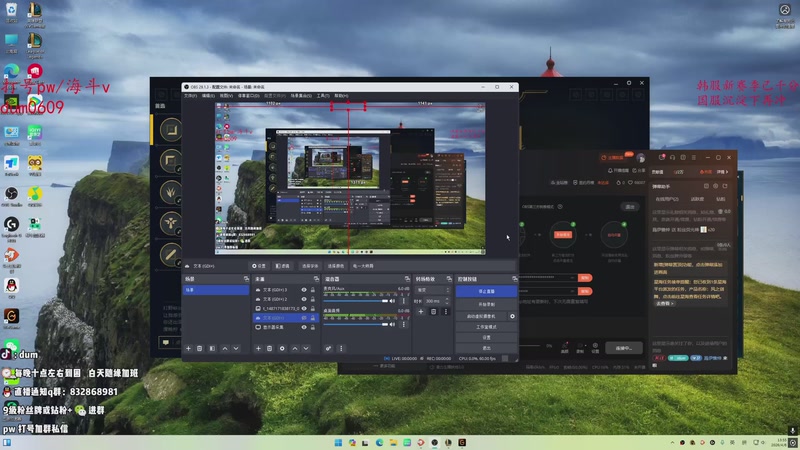The width and height of the screenshot is (800, 450).
Task: Move selected source up with arrow
Action: 294,348
